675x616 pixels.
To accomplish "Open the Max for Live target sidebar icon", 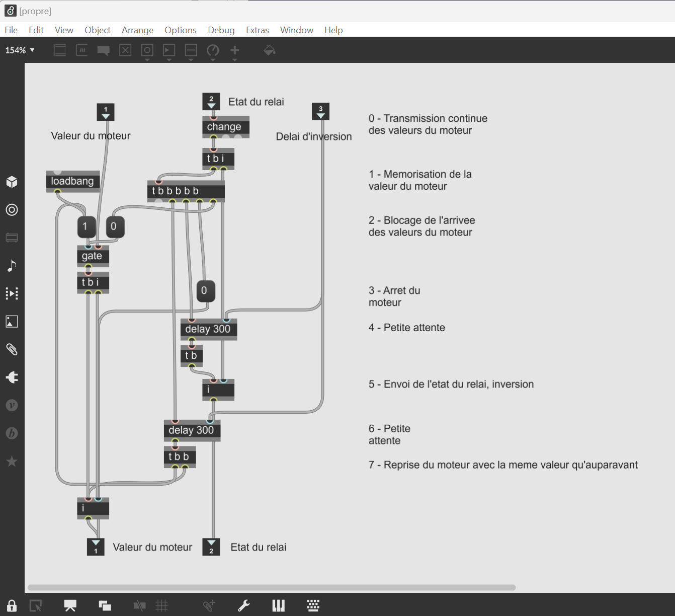I will 12,210.
